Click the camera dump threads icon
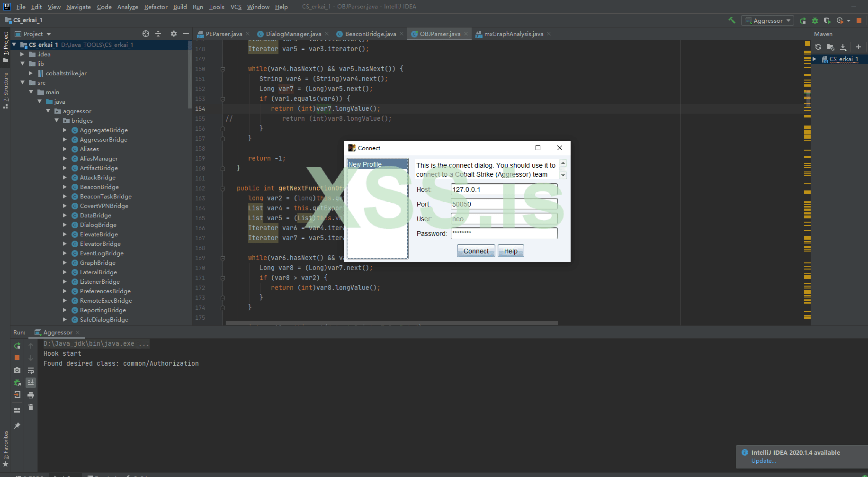This screenshot has height=477, width=868. (x=17, y=370)
